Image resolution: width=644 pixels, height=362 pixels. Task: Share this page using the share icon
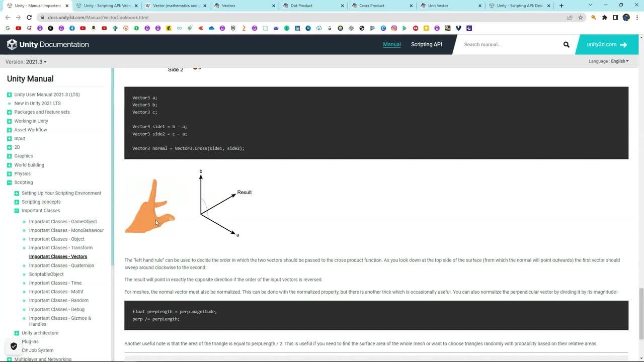tap(570, 17)
